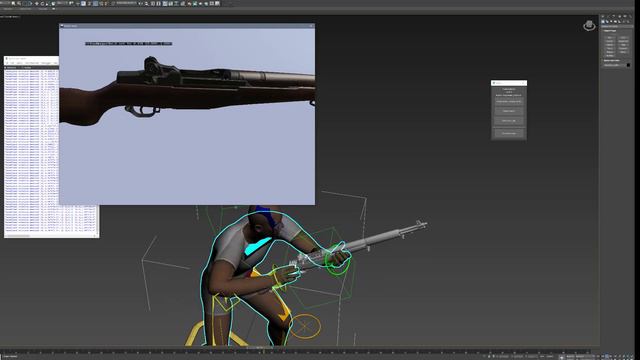
Task: Click the top button in small floating dialog
Action: point(509,101)
